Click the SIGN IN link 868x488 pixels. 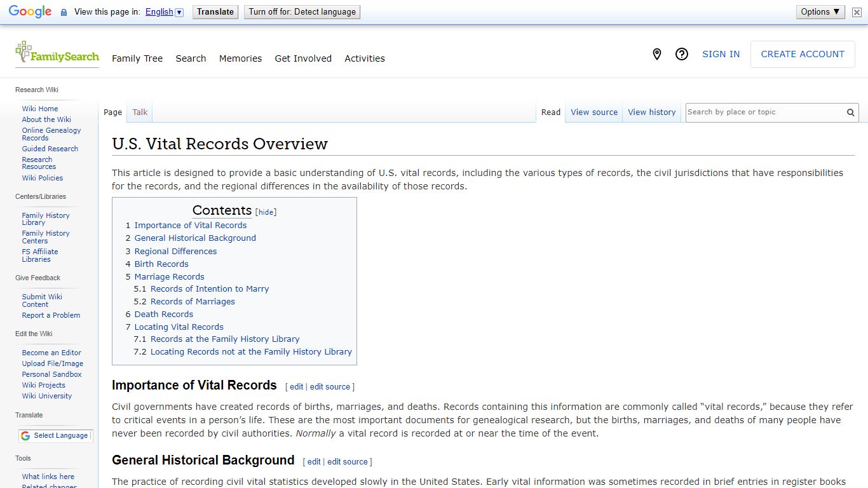click(x=721, y=55)
